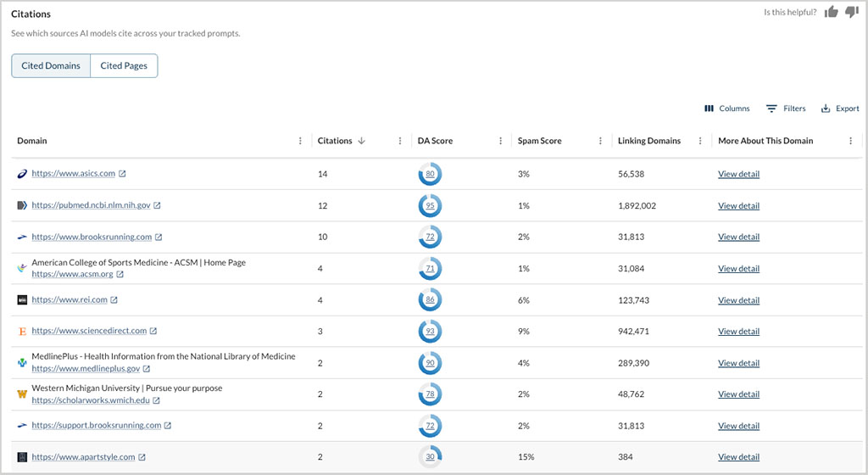The height and width of the screenshot is (475, 868).
Task: Click the MedlinePlus favicon
Action: (22, 363)
